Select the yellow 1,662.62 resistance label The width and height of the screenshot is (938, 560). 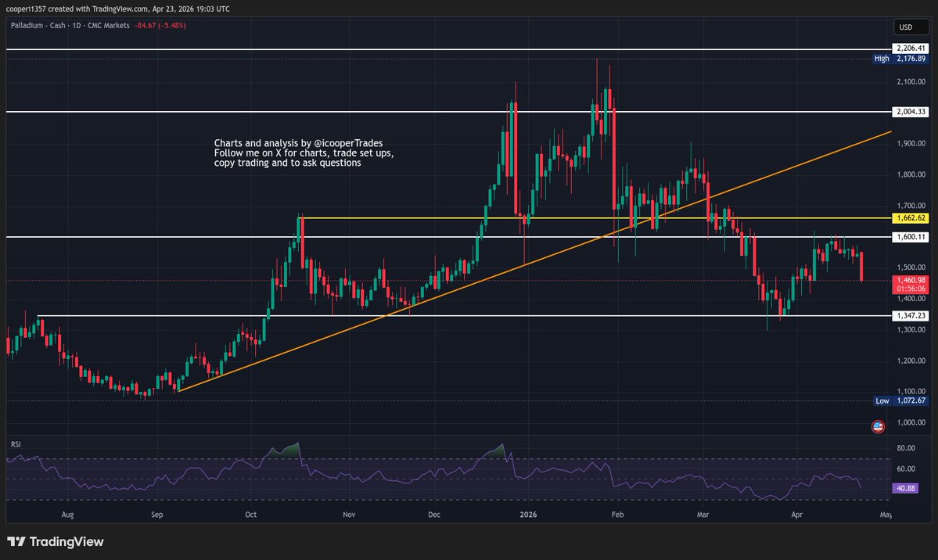click(x=911, y=220)
